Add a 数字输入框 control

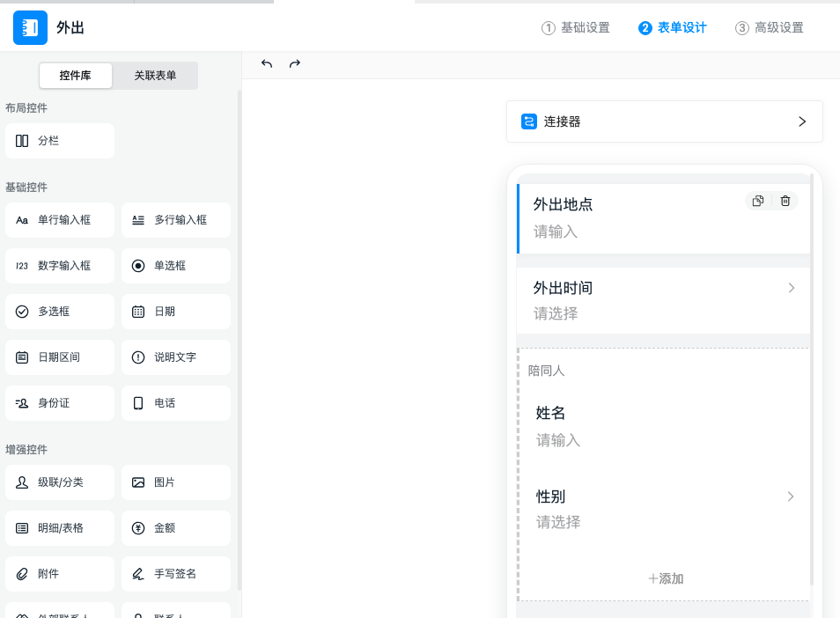coord(60,266)
